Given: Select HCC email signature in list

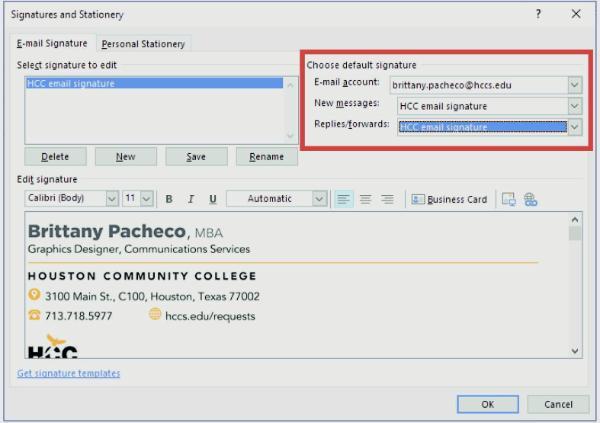Looking at the screenshot, I should pyautogui.click(x=155, y=83).
